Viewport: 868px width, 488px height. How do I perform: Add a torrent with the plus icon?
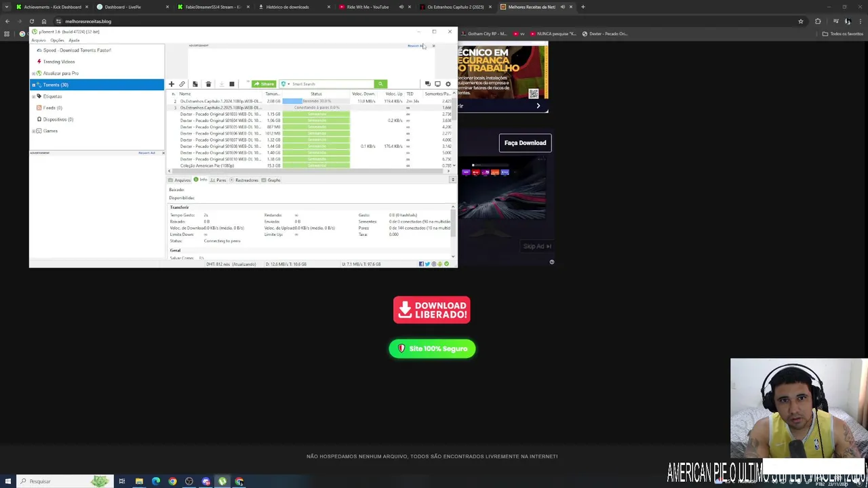tap(172, 84)
